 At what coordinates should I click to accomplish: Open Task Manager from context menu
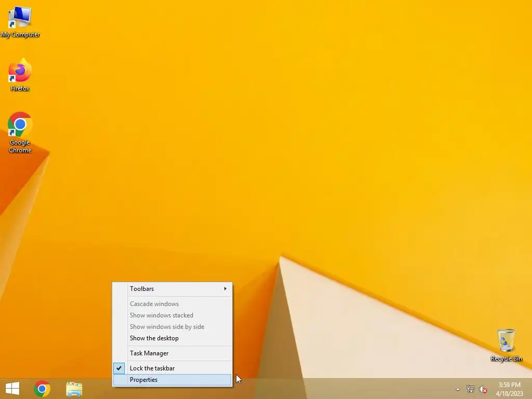click(x=172, y=353)
